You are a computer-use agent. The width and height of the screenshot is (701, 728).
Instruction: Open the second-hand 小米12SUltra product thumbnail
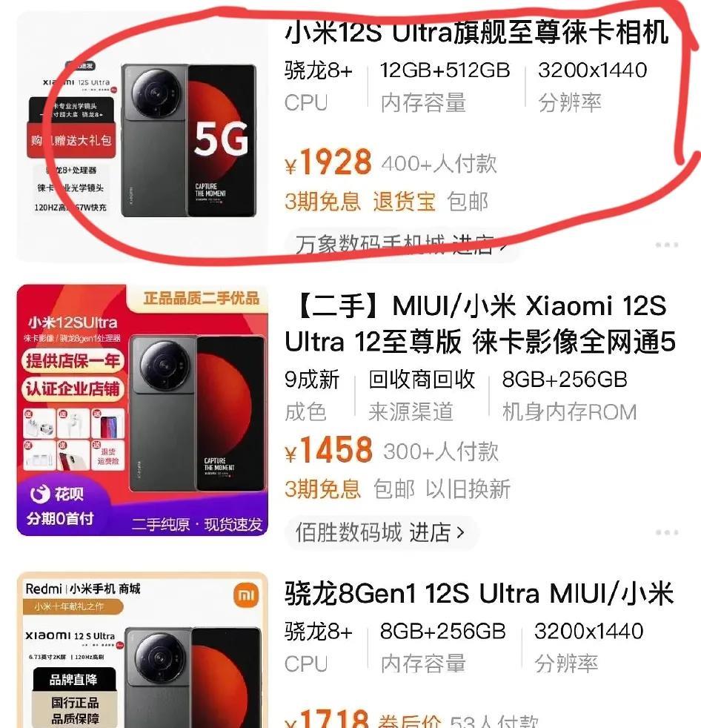click(x=142, y=410)
